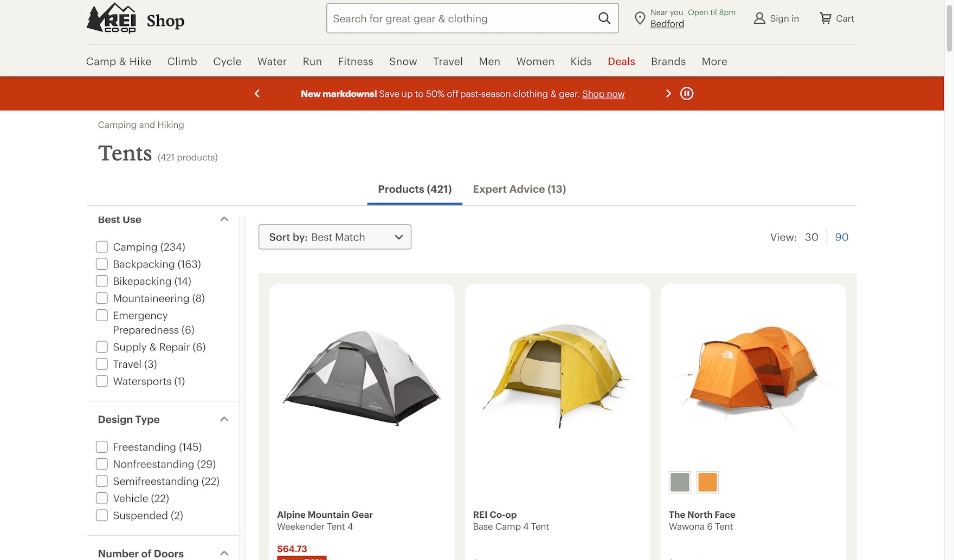
Task: Click the store location pin icon
Action: click(x=640, y=18)
